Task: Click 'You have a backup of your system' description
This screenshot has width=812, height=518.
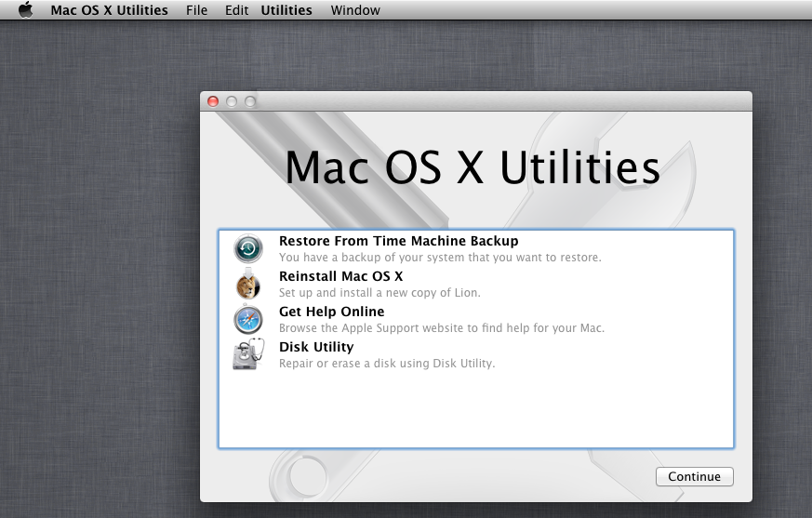Action: [440, 258]
